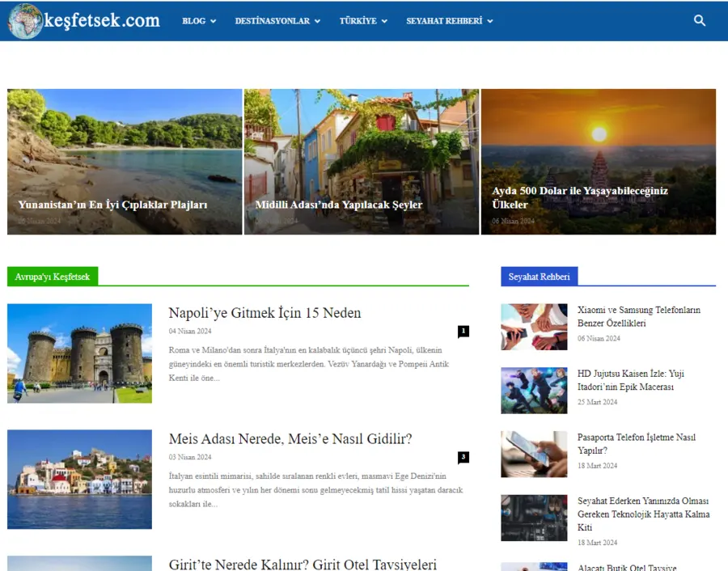This screenshot has height=571, width=728.
Task: Expand the BLOG menu chevron
Action: pos(213,21)
